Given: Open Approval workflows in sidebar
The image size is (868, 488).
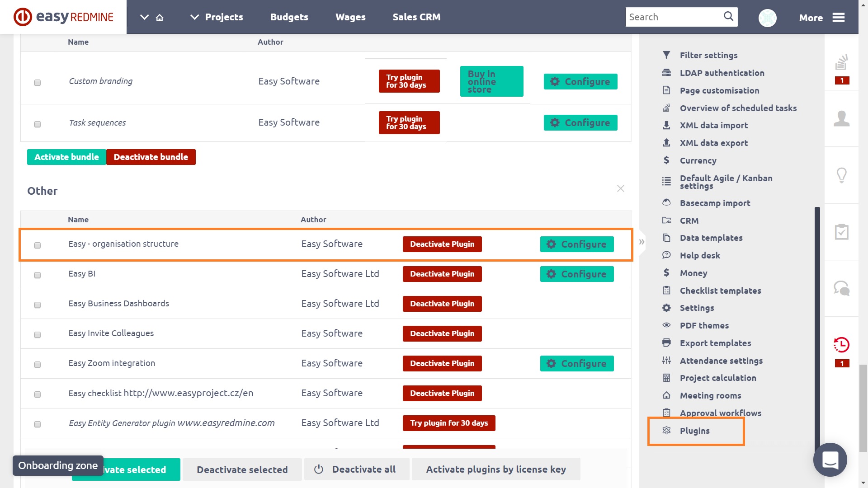Looking at the screenshot, I should [720, 413].
